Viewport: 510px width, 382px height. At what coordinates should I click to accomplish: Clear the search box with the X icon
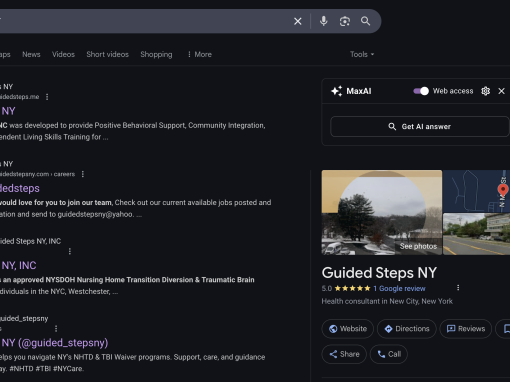click(x=298, y=21)
